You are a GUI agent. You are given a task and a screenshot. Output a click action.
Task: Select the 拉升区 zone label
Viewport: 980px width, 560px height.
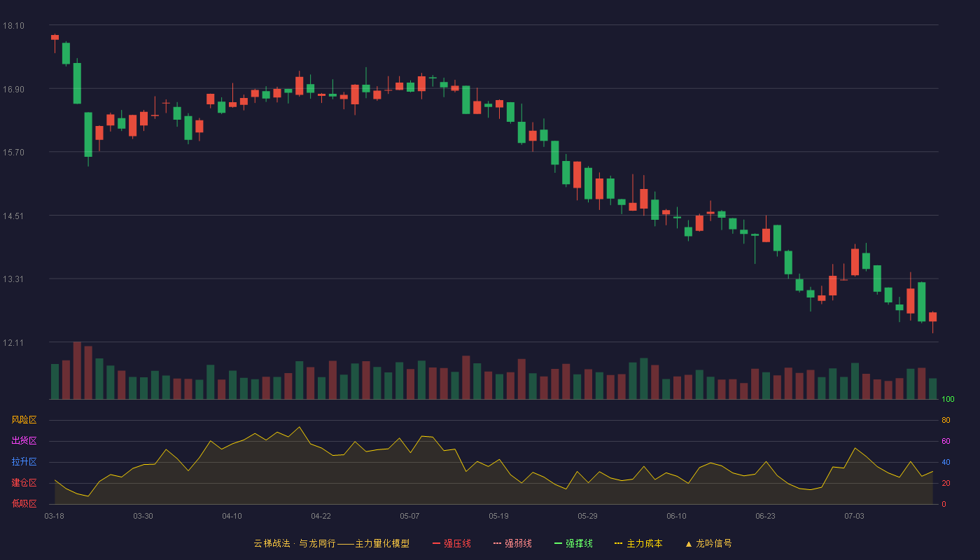click(24, 462)
